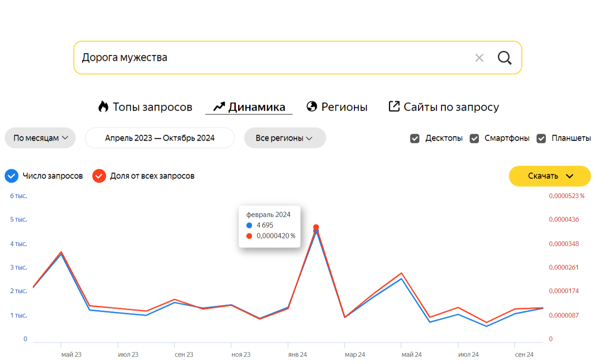Uncheck the Смартфоны checkbox
Image resolution: width=597 pixels, height=364 pixels.
point(474,138)
